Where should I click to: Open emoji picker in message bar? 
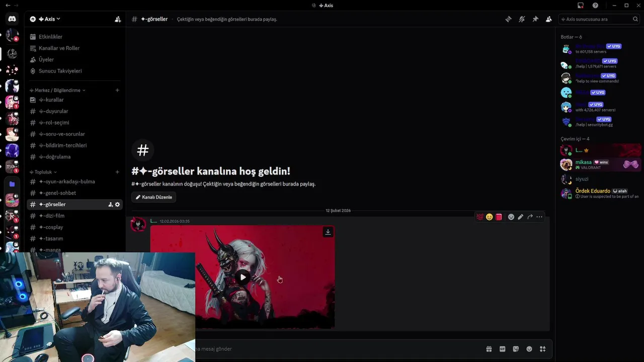coord(529,349)
